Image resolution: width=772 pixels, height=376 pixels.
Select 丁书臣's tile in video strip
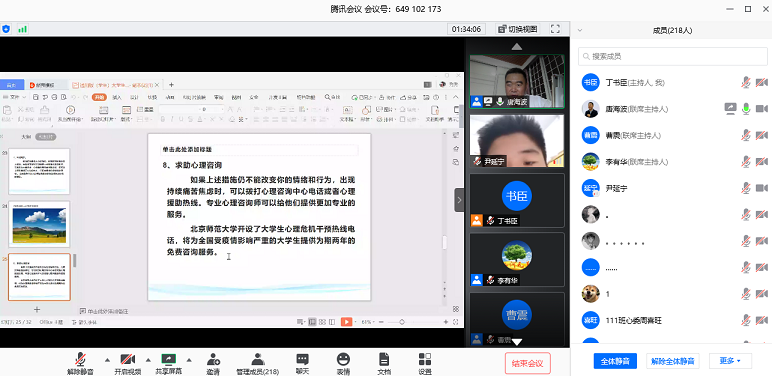point(517,200)
